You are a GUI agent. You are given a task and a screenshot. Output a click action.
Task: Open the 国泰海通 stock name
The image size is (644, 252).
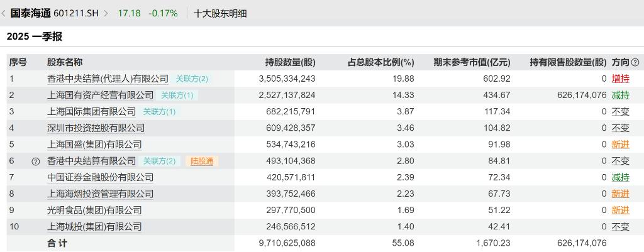pyautogui.click(x=30, y=13)
